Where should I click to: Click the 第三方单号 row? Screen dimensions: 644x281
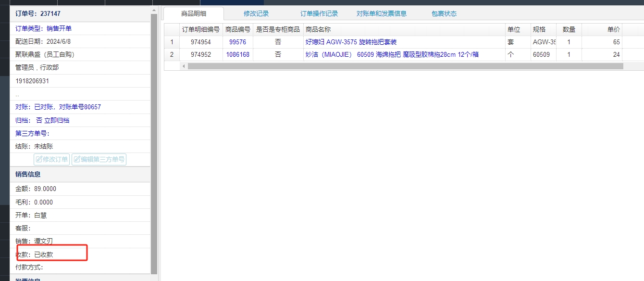(80, 133)
